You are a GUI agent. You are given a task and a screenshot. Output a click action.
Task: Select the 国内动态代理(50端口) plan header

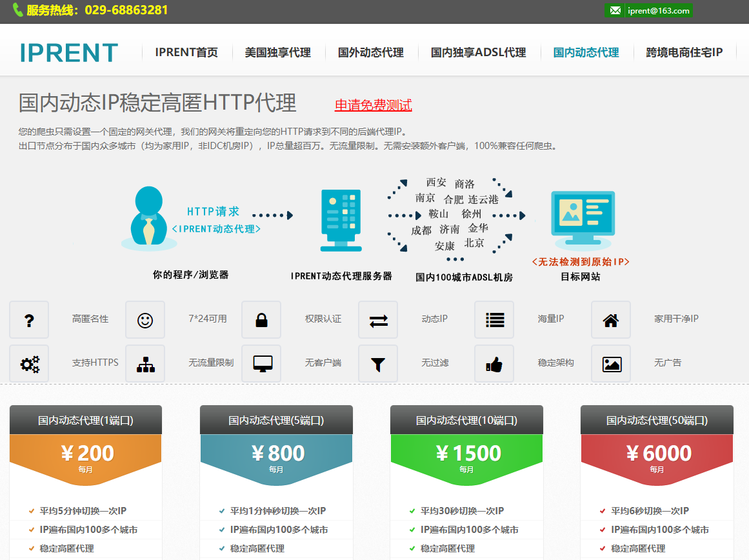pyautogui.click(x=657, y=420)
